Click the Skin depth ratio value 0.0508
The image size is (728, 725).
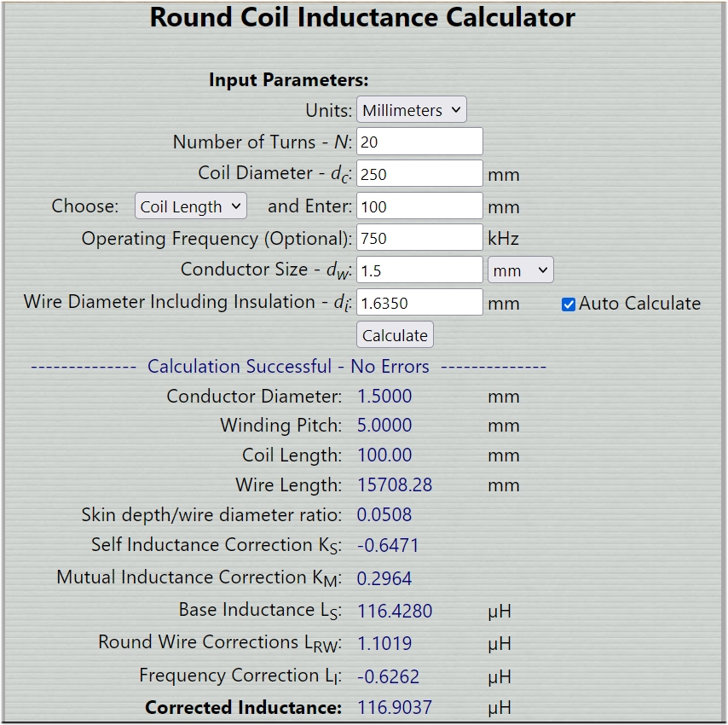[x=384, y=515]
